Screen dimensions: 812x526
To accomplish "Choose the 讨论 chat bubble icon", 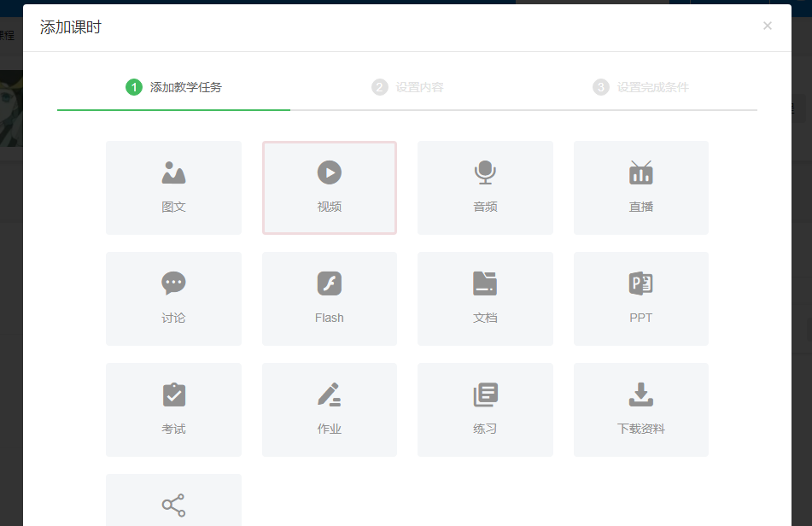I will [x=173, y=283].
